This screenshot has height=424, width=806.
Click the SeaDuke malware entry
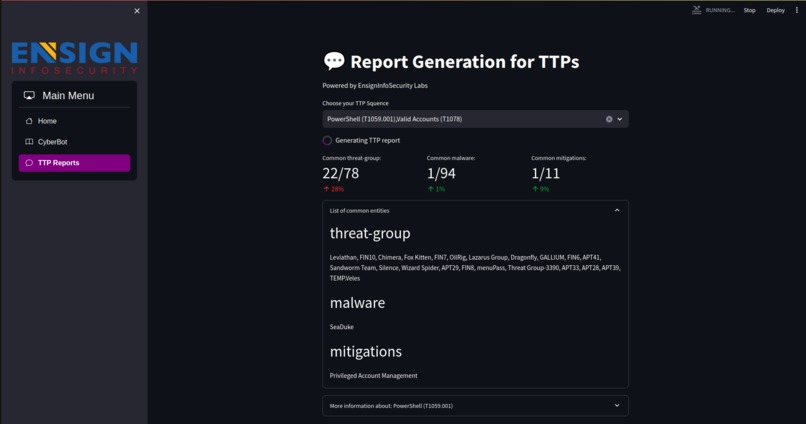tap(341, 327)
